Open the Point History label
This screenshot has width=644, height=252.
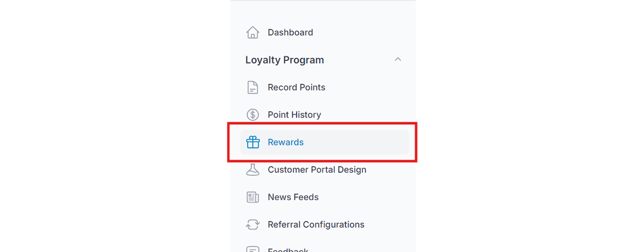tap(294, 115)
